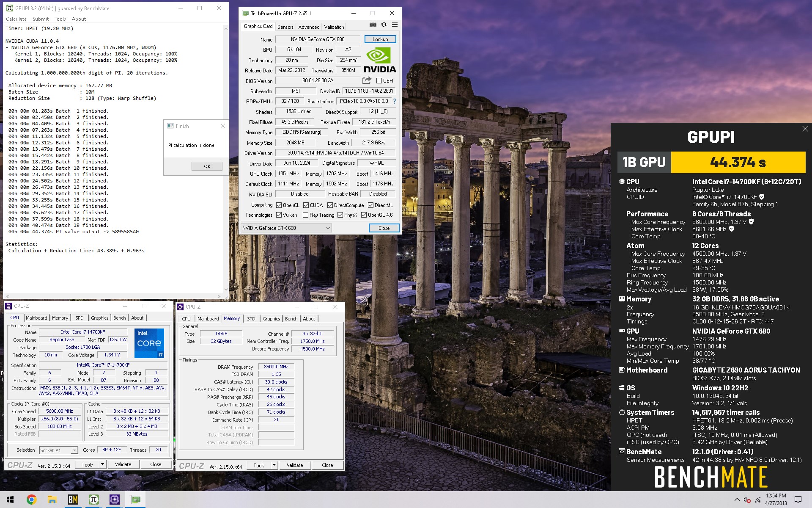
Task: Close the Finish dialog with X
Action: point(223,126)
